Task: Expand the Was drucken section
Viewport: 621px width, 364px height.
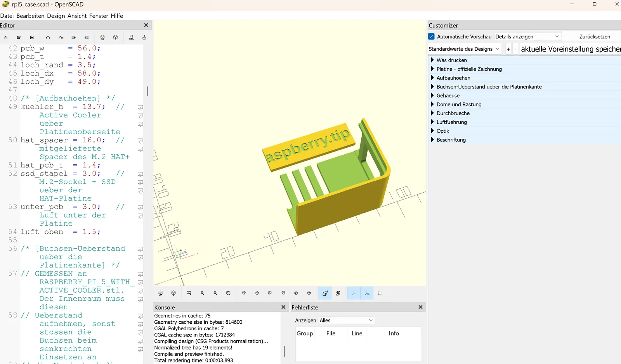Action: coord(432,60)
